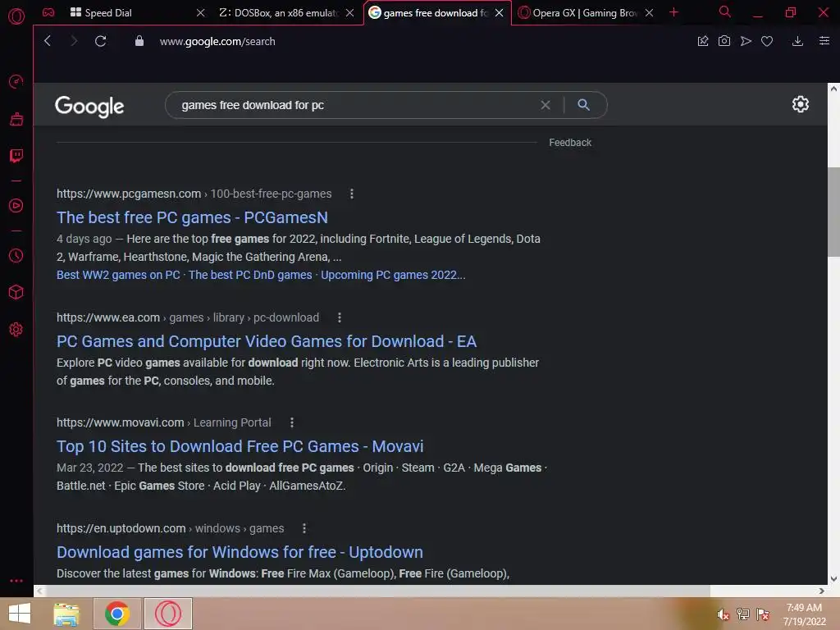
Task: Open Best WW2 games on PC sitelink
Action: tap(118, 275)
